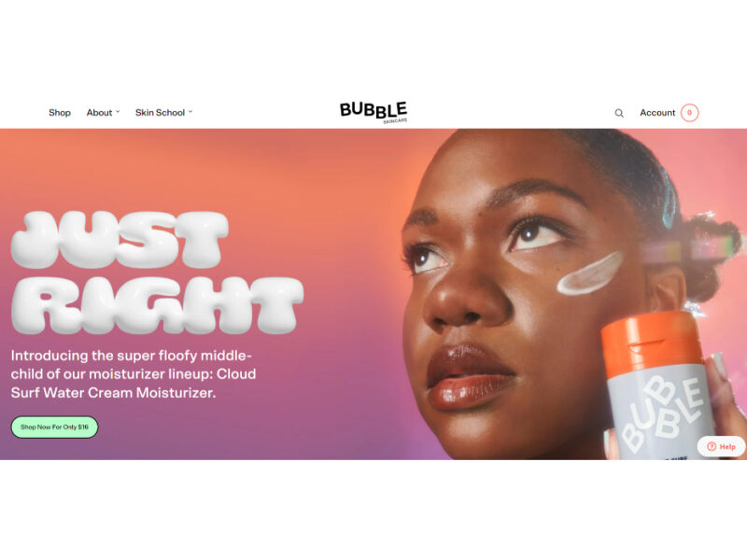Open the About menu item
The width and height of the screenshot is (747, 560).
(x=99, y=113)
